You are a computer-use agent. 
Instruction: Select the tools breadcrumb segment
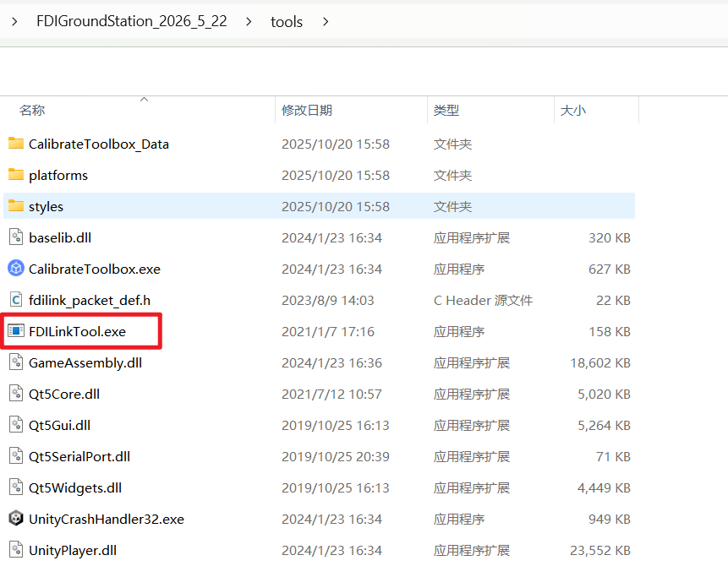[x=287, y=22]
